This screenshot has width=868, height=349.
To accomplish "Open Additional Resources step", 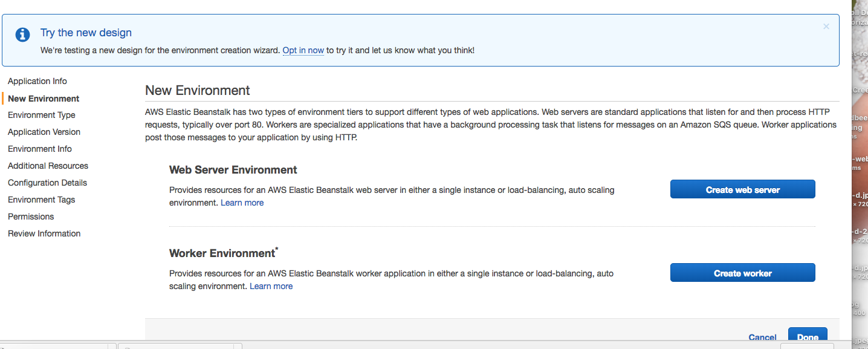I will click(48, 166).
